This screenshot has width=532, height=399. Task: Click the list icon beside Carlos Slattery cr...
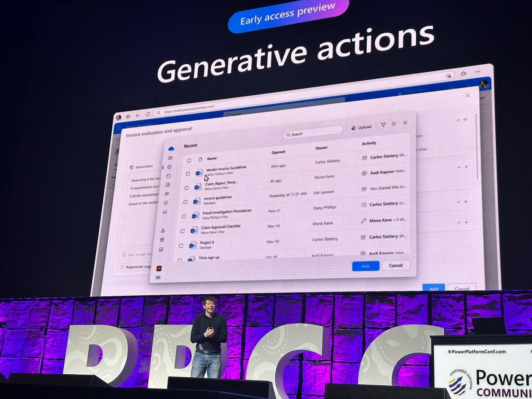point(364,204)
